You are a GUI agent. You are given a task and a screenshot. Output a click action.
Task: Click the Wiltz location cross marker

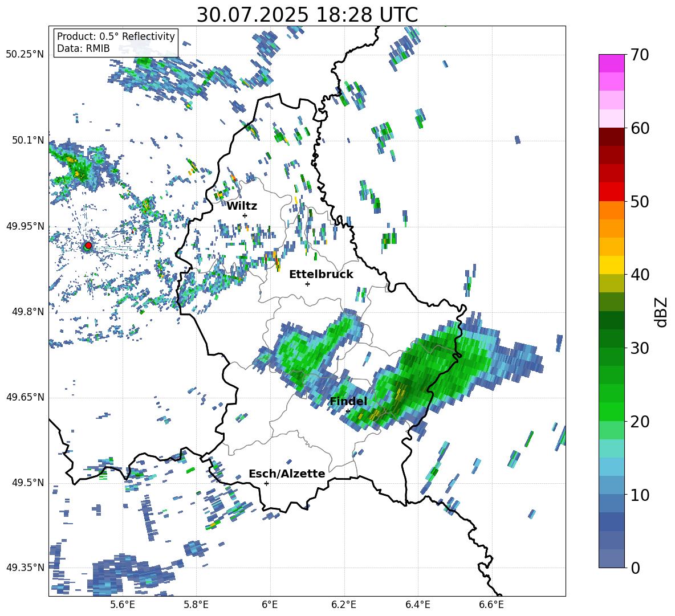click(245, 215)
